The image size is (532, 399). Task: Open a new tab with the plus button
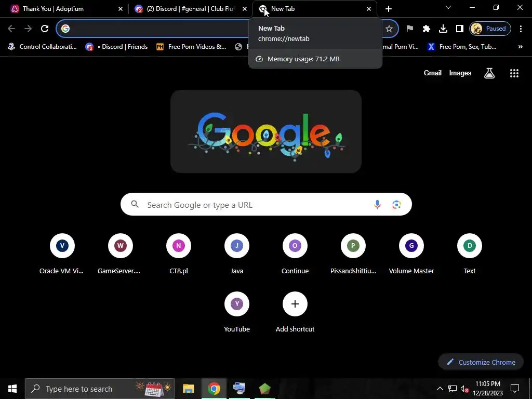pyautogui.click(x=389, y=9)
